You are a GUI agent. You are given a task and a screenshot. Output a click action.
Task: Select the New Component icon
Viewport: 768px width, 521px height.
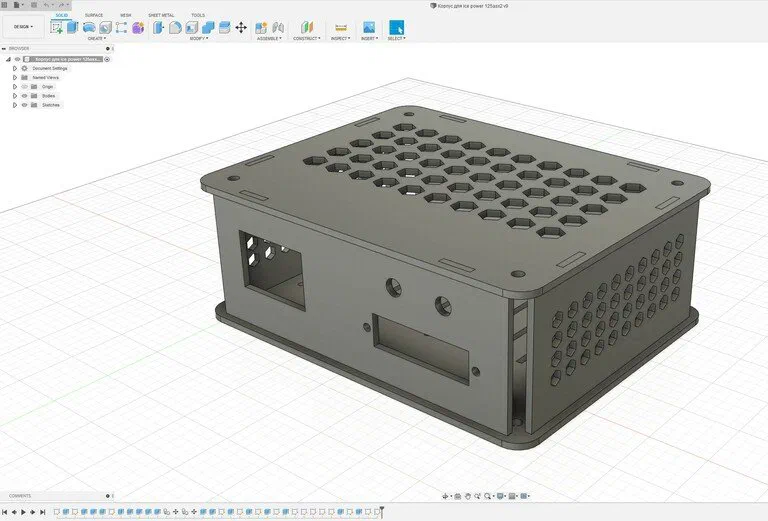click(x=261, y=27)
